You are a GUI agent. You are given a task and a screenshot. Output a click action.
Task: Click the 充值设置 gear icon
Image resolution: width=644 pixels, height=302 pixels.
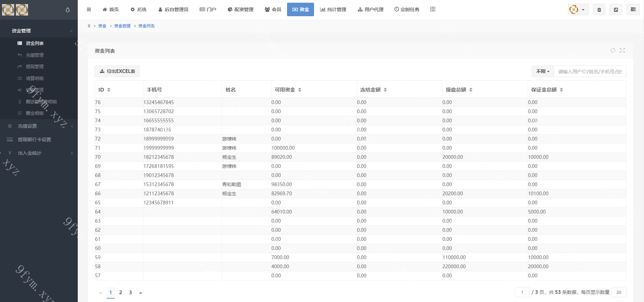click(10, 126)
